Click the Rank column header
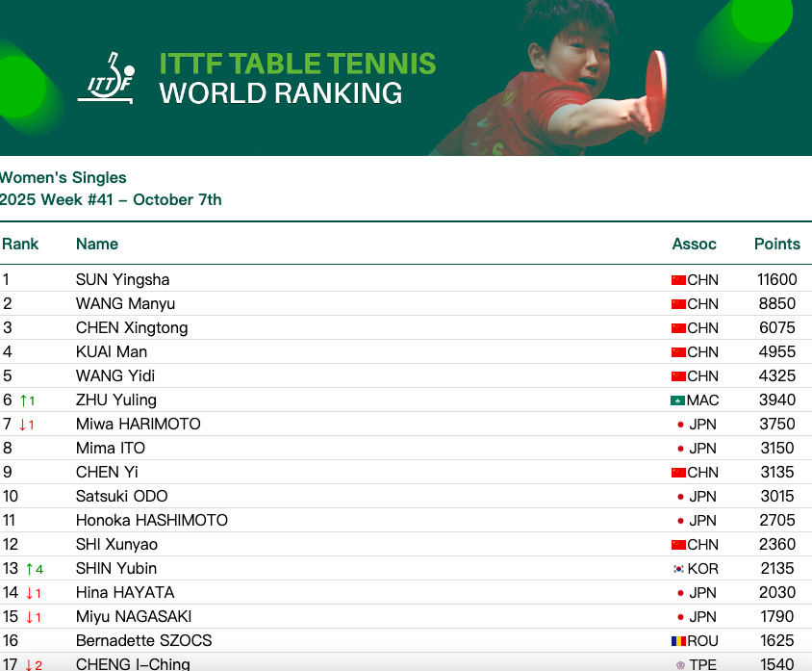The height and width of the screenshot is (671, 812). (20, 244)
